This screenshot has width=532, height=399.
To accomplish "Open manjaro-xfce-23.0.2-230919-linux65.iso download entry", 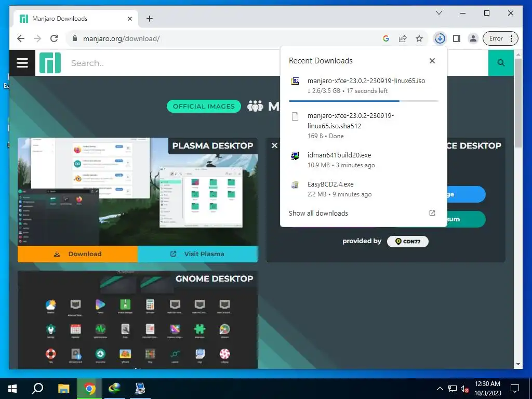I will (x=363, y=86).
